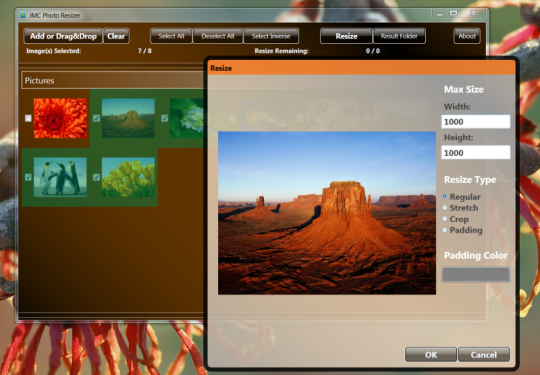This screenshot has height=375, width=540.
Task: Minimize the JMC Photo Resizer window
Action: pos(439,14)
